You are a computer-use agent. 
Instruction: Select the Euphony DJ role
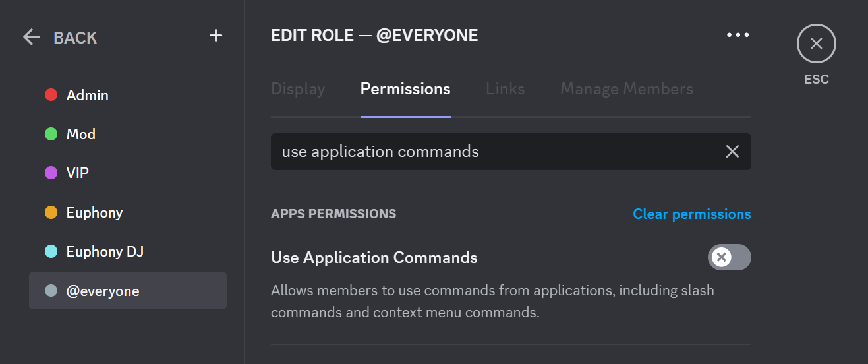pos(128,251)
